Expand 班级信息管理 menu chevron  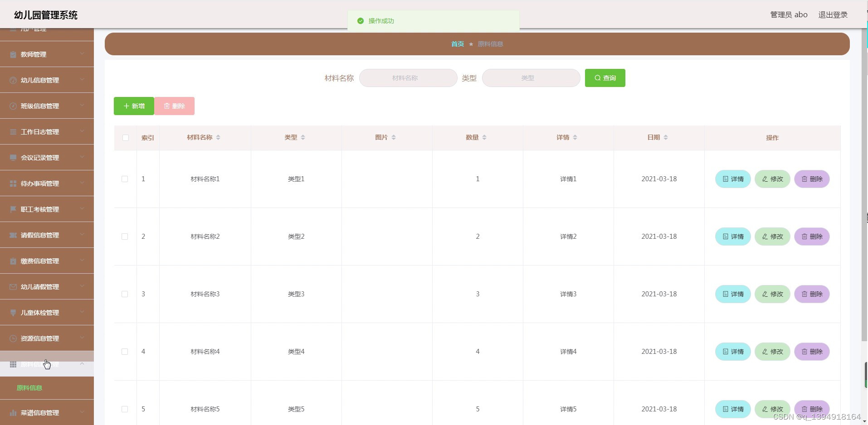pyautogui.click(x=82, y=106)
